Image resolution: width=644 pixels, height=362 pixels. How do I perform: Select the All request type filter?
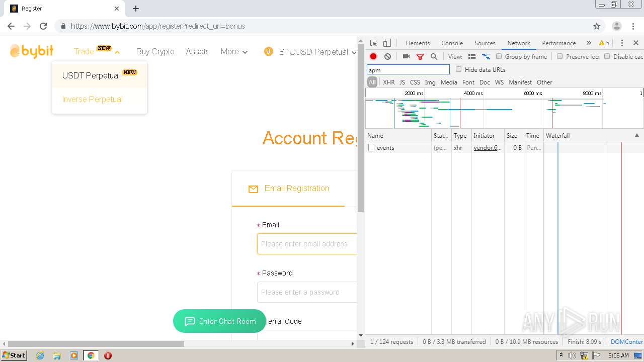[372, 82]
